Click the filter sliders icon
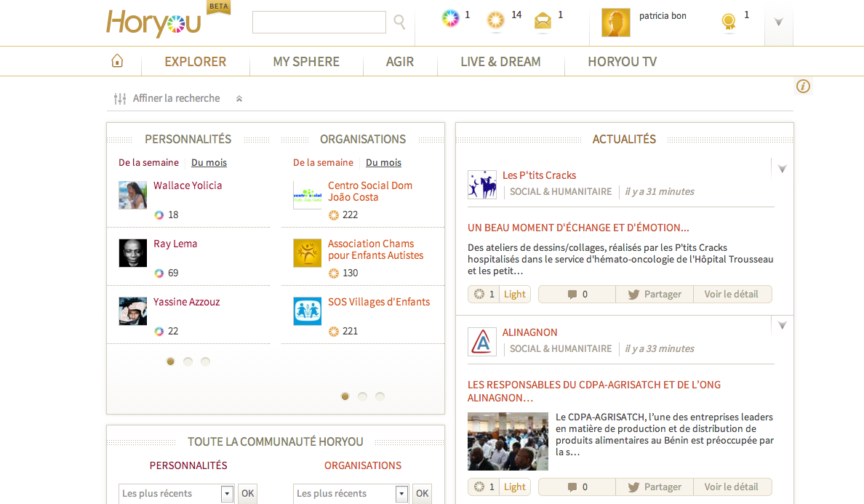Viewport: 864px width, 504px height. [x=119, y=99]
